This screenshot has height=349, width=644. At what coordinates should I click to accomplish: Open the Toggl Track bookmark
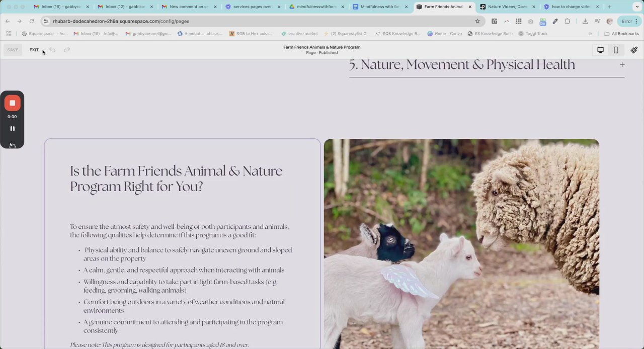[532, 34]
